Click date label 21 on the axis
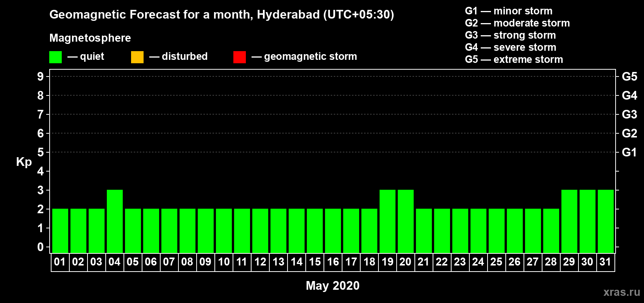The image size is (644, 303). 424,262
